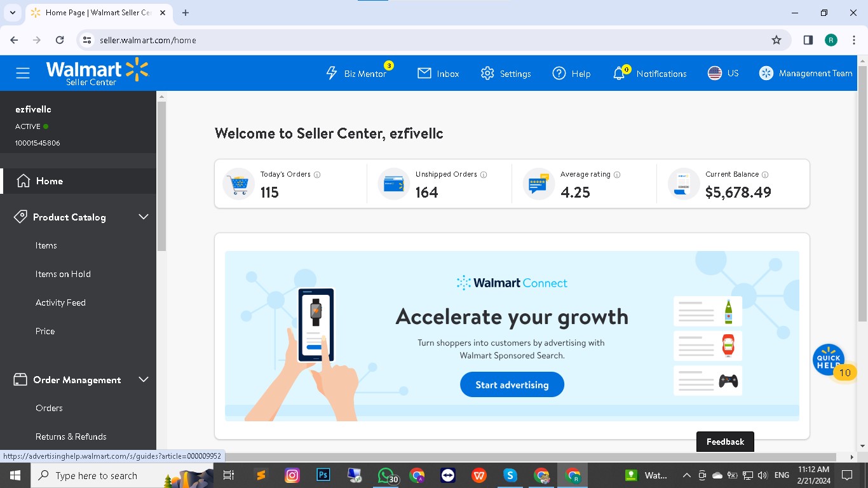Open WhatsApp from the taskbar

386,475
